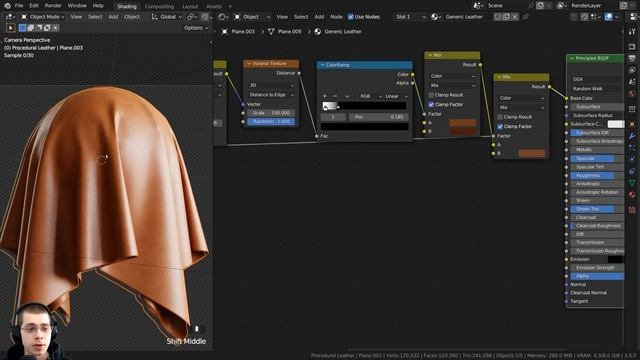Click the material browse sphere icon
The width and height of the screenshot is (640, 360).
pos(436,17)
